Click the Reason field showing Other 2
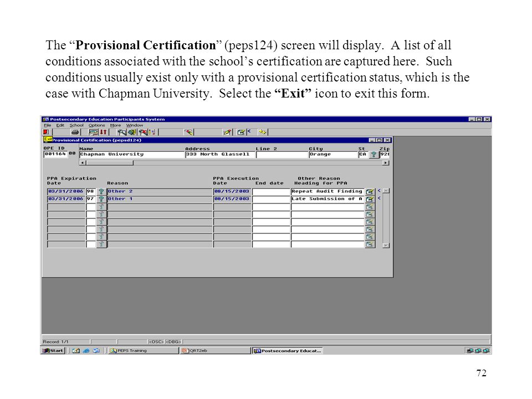 click(160, 192)
